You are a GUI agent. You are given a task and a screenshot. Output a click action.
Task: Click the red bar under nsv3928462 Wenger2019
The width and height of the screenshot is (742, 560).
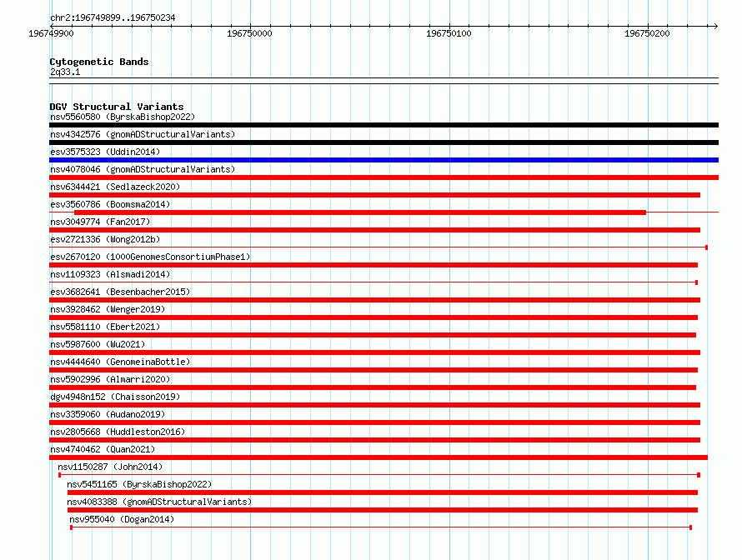tap(374, 317)
